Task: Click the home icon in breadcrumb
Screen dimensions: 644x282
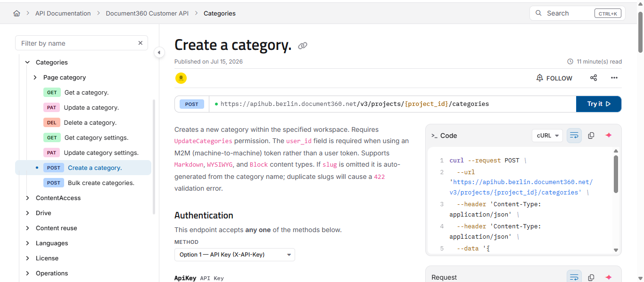Action: pyautogui.click(x=17, y=14)
